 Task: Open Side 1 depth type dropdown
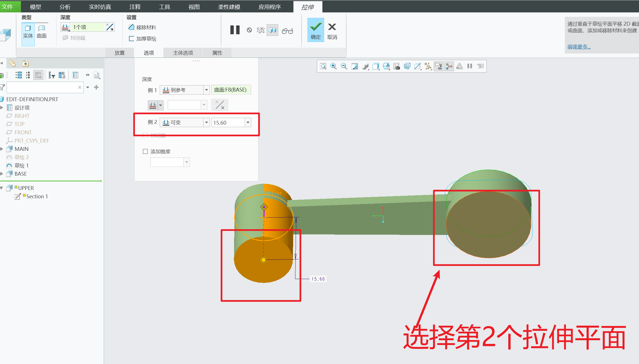coord(206,90)
